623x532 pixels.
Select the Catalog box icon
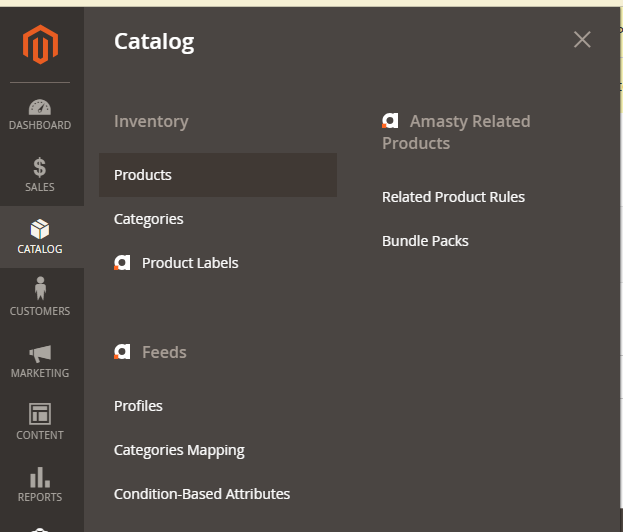(40, 230)
